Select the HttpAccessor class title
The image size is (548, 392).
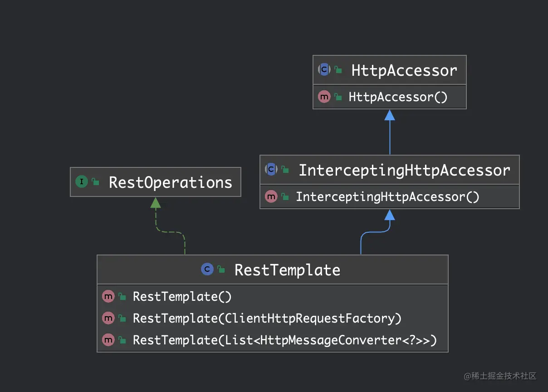404,70
